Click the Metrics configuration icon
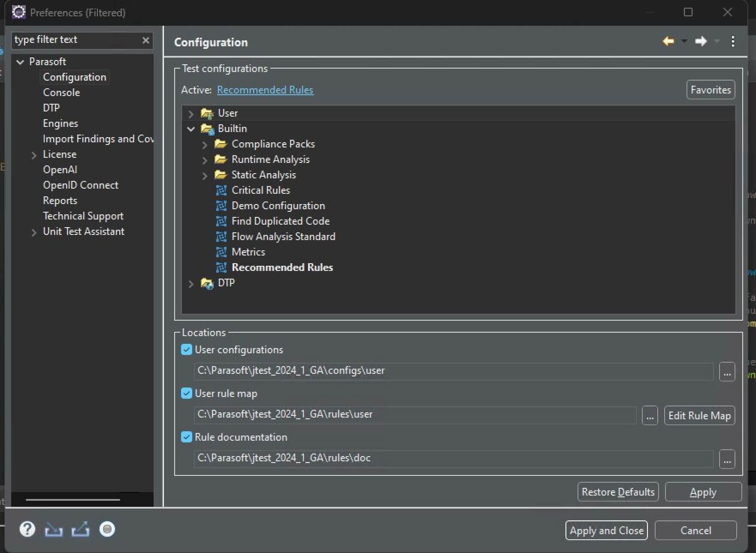 point(221,252)
